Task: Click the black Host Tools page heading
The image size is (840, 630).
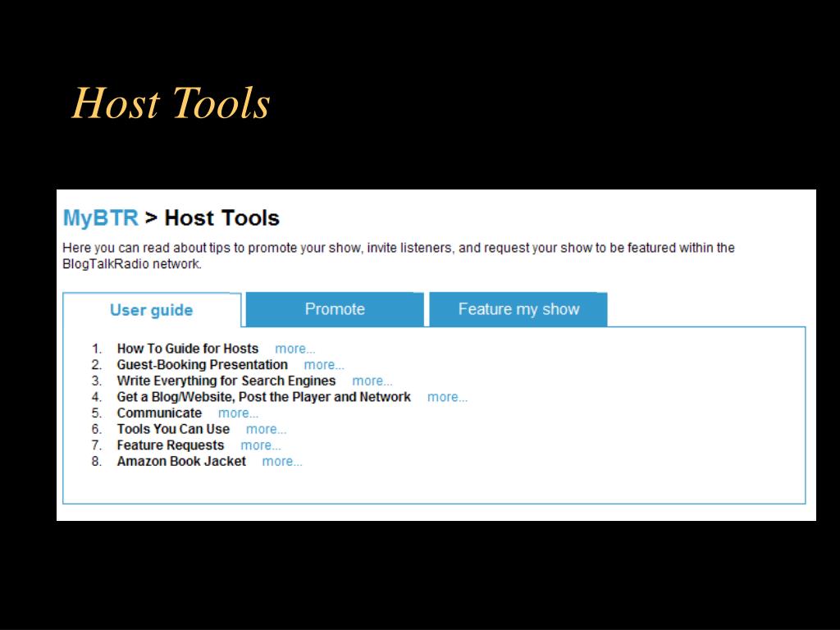Action: (x=221, y=218)
